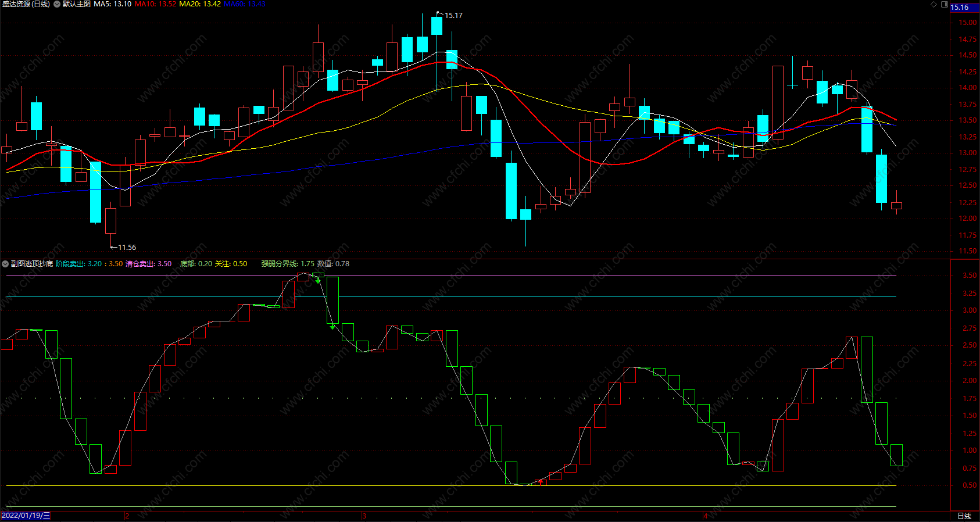Select the 副图逃顶抄底 sub-chart indicator name

32,264
